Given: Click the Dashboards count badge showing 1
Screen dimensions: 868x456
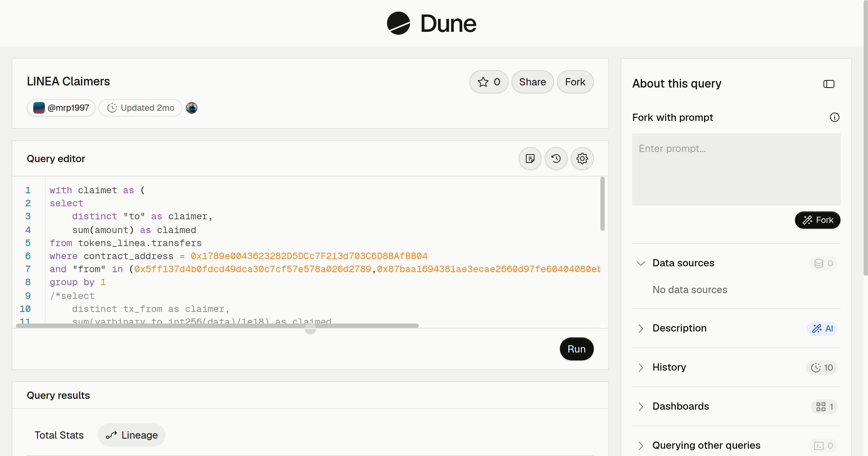Looking at the screenshot, I should tap(824, 407).
